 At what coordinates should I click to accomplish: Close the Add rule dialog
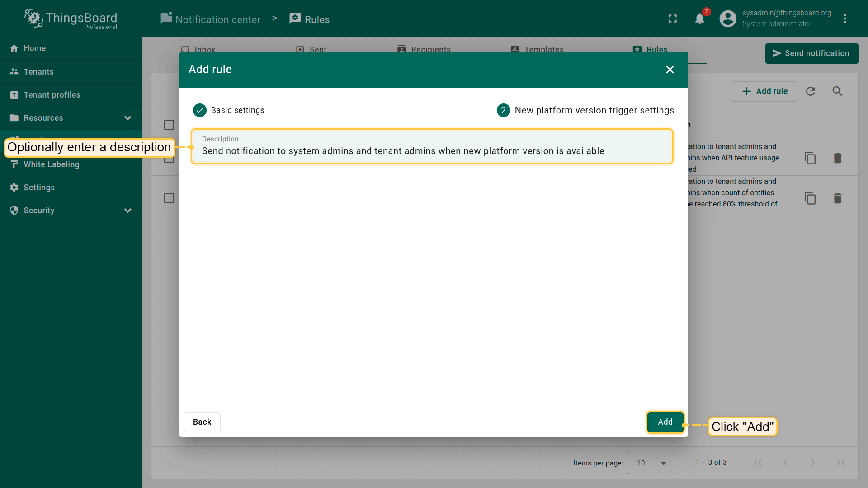click(670, 70)
